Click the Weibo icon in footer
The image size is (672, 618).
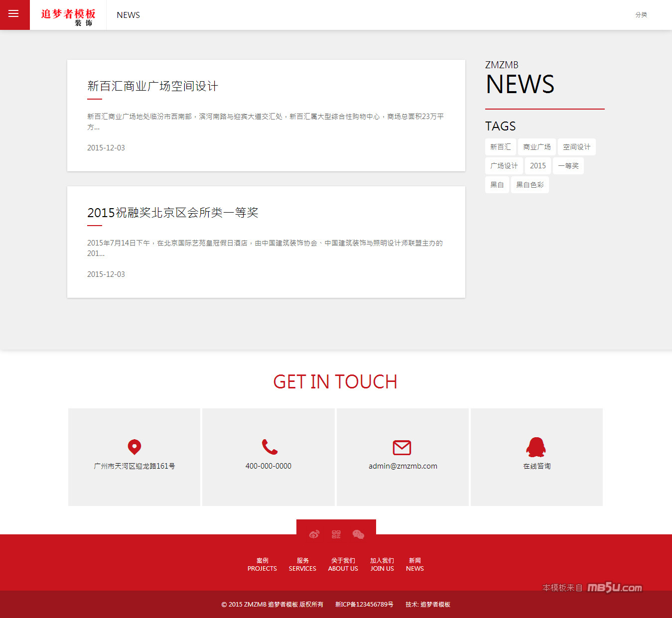click(x=314, y=534)
